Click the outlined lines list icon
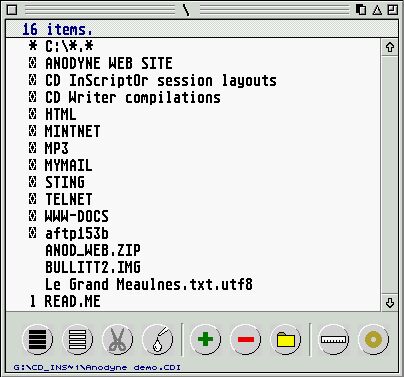 [x=77, y=340]
